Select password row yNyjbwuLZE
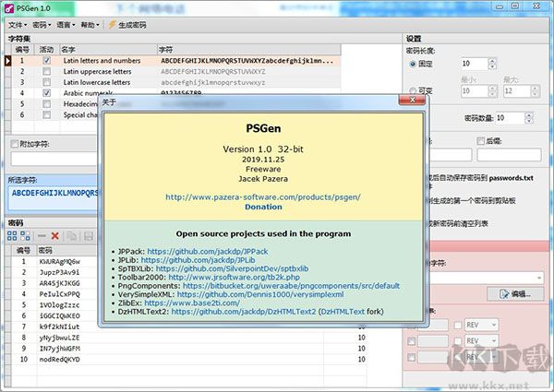The image size is (554, 392). 59,338
